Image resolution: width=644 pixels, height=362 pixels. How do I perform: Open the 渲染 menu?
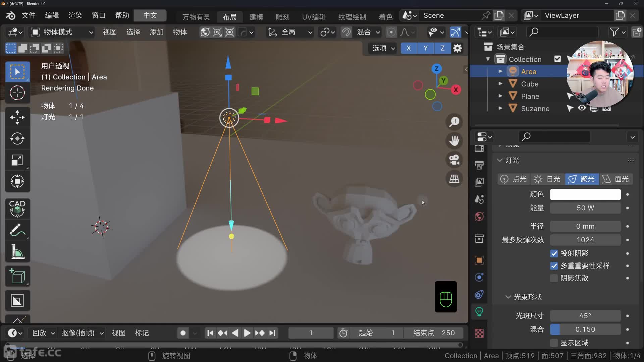(75, 15)
